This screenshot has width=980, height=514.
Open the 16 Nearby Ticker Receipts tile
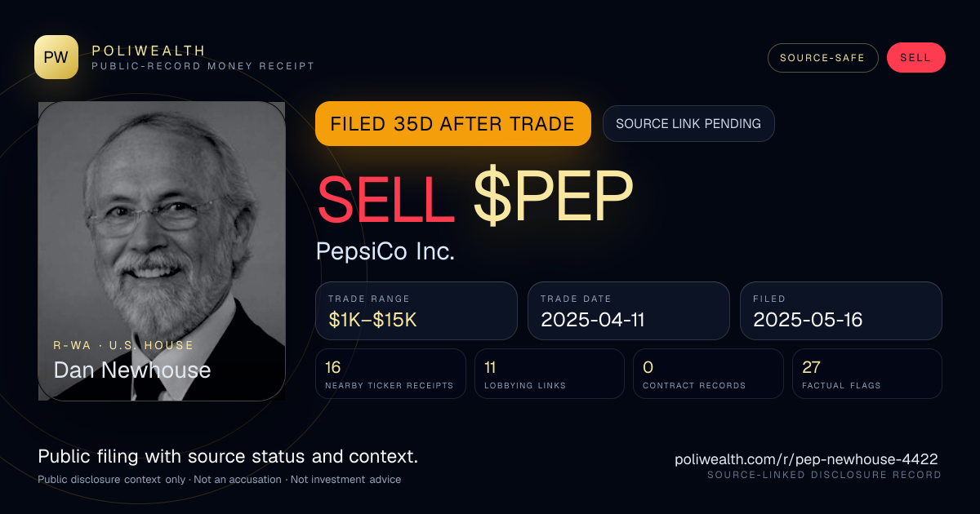pyautogui.click(x=390, y=374)
